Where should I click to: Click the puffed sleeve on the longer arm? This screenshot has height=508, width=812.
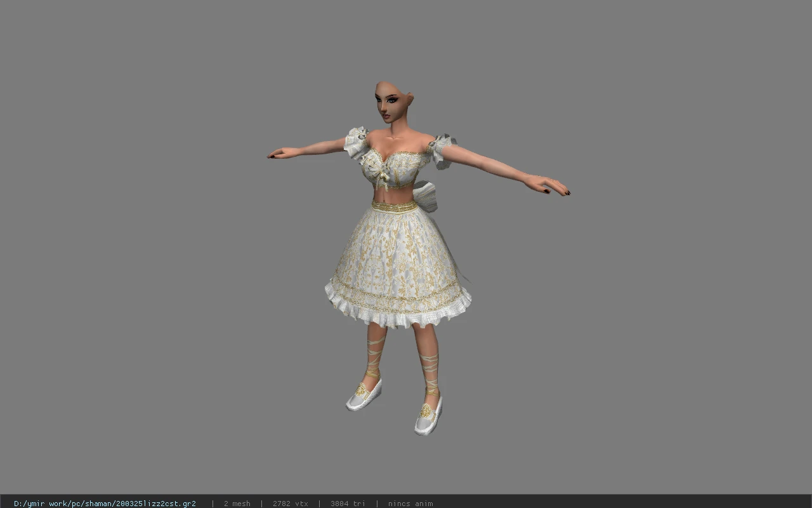coord(442,151)
